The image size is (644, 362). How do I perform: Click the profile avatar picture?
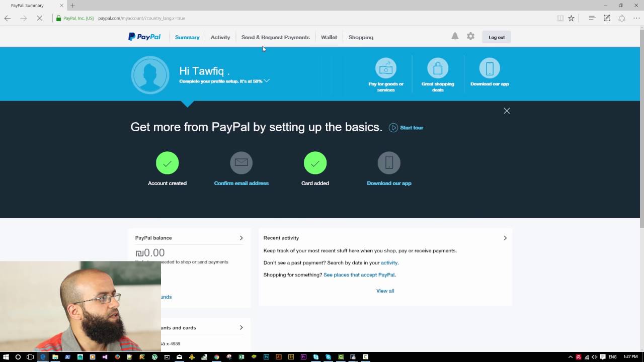[150, 75]
